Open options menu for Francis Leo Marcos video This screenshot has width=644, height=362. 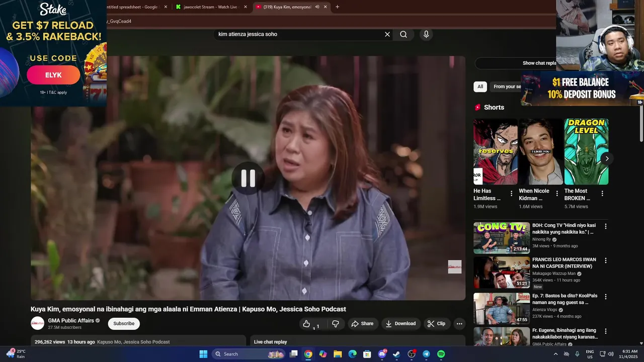606,260
